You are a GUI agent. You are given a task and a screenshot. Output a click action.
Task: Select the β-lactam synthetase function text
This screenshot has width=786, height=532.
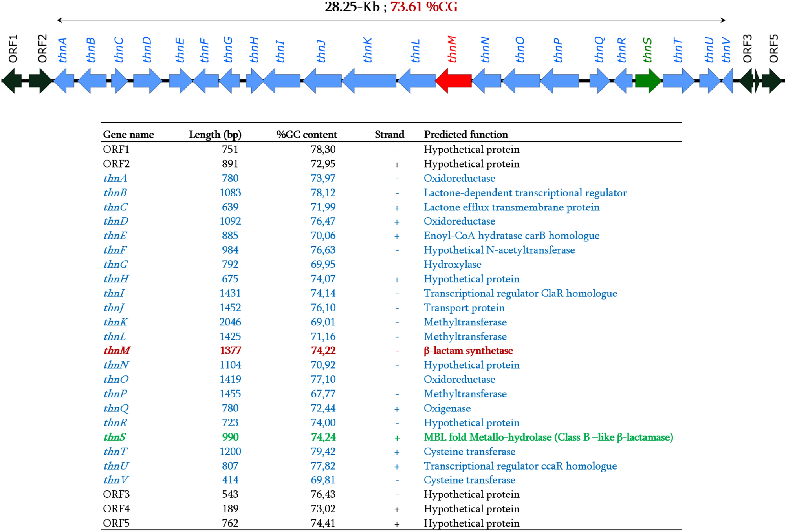click(x=468, y=351)
